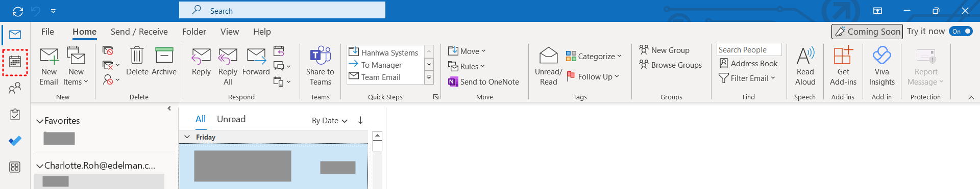Open the New Items menu
This screenshot has height=189, width=980.
(x=76, y=66)
